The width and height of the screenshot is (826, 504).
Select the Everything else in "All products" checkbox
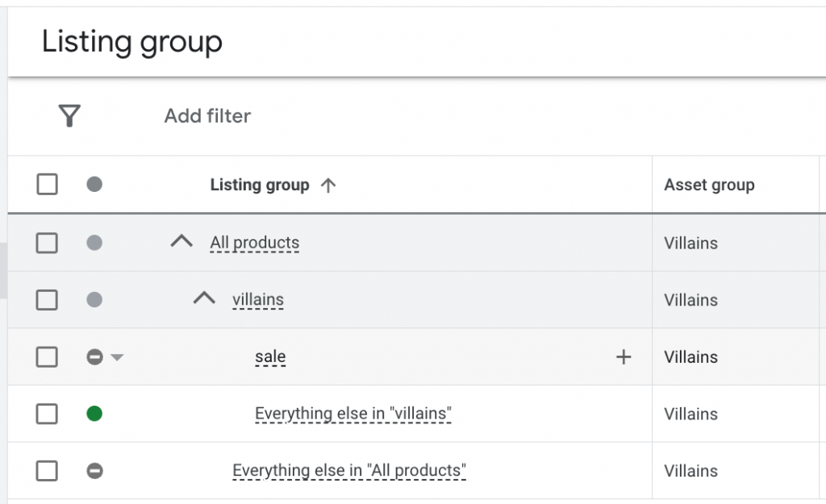47,471
